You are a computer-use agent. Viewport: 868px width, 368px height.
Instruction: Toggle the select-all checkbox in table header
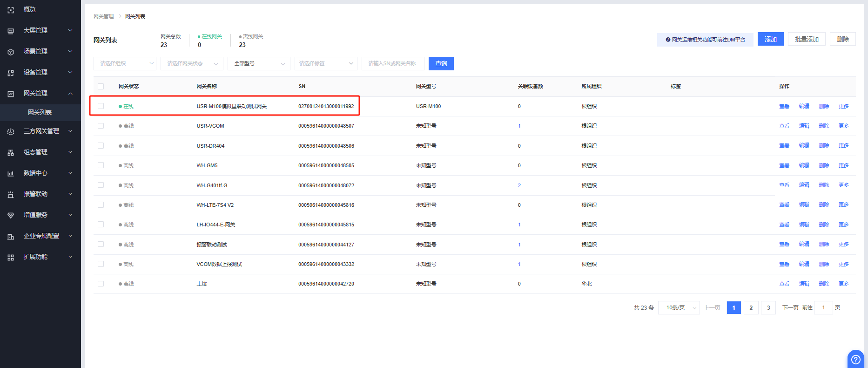pyautogui.click(x=101, y=86)
